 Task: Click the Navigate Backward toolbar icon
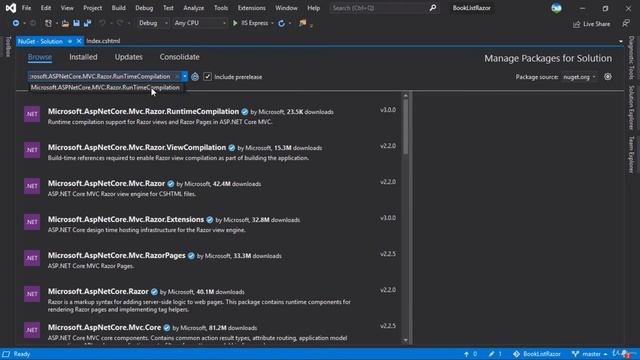[16, 23]
